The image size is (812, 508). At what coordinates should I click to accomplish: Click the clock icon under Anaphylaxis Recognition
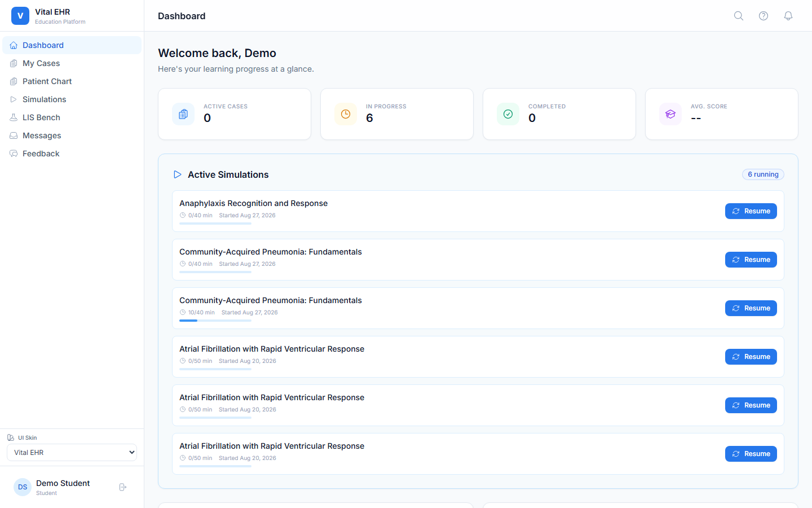[183, 215]
